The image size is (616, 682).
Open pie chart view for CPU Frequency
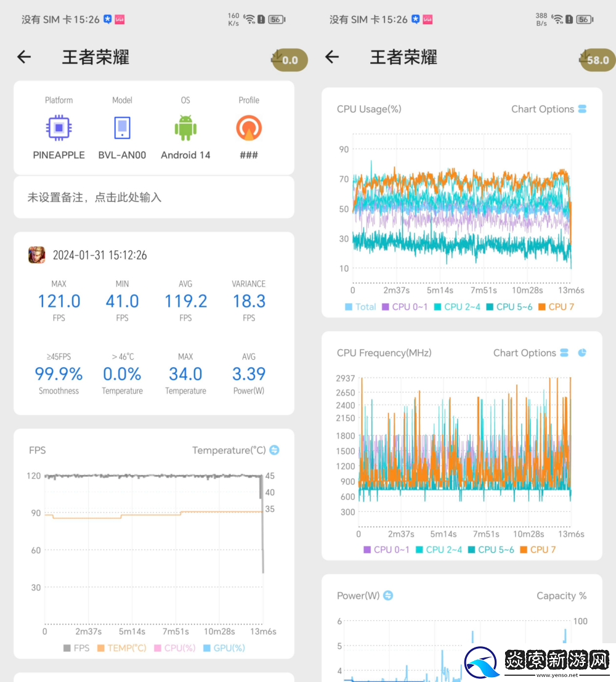pyautogui.click(x=582, y=353)
